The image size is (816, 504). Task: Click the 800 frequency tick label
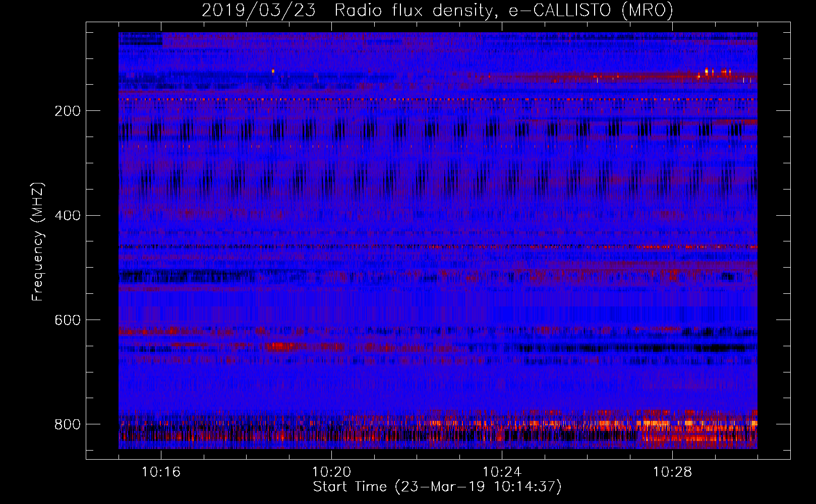pos(67,424)
